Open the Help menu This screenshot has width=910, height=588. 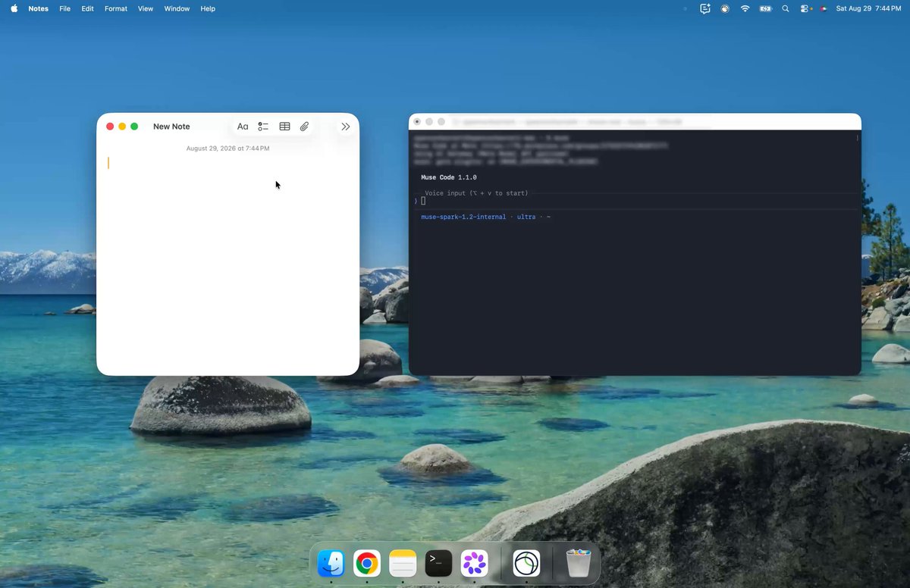point(208,8)
